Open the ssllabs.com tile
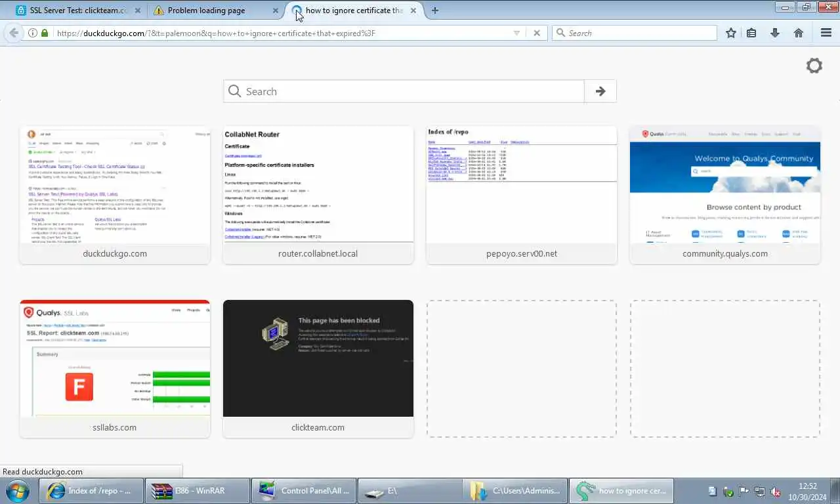The height and width of the screenshot is (504, 840). coord(115,369)
